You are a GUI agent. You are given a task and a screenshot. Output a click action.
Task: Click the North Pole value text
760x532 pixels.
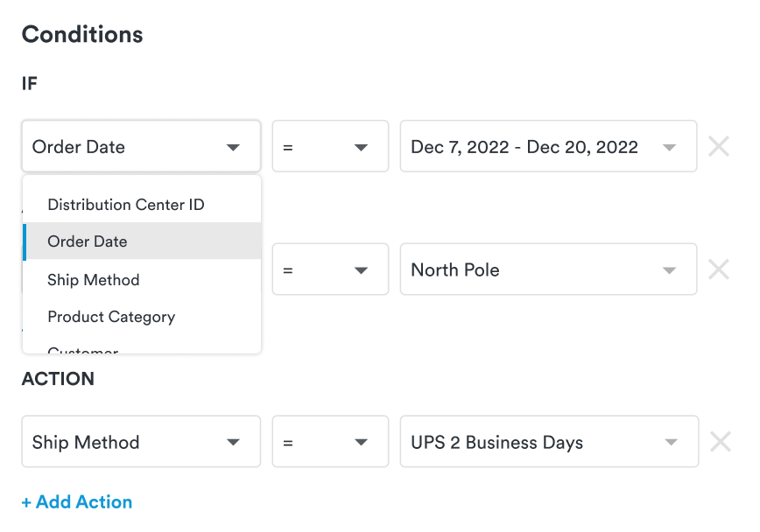pyautogui.click(x=455, y=269)
